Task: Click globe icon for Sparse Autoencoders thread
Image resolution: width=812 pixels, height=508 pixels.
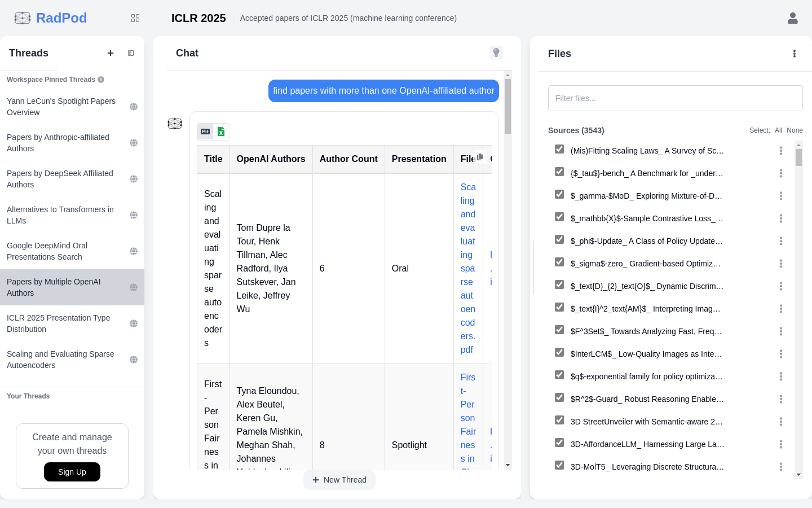Action: point(134,360)
